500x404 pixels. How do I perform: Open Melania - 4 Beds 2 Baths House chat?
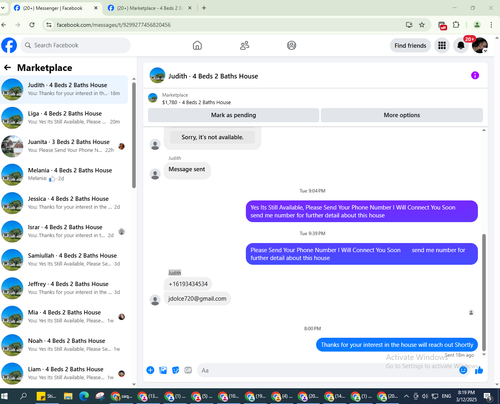pos(64,174)
